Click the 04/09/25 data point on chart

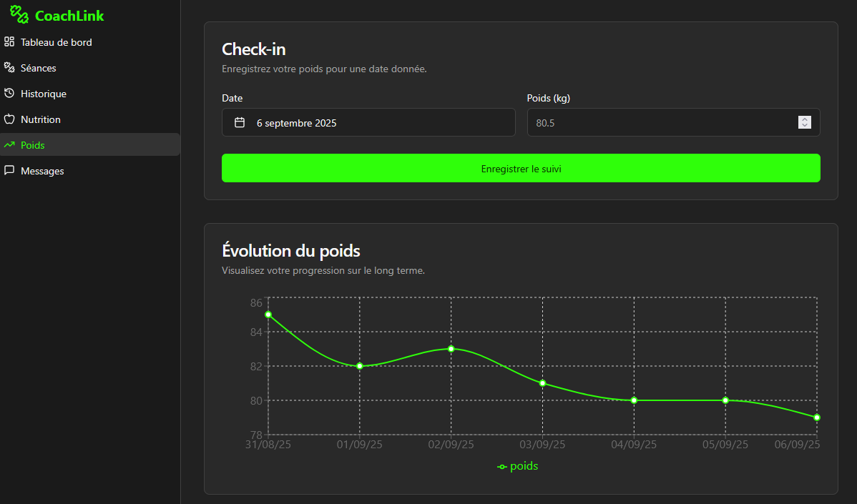[634, 400]
